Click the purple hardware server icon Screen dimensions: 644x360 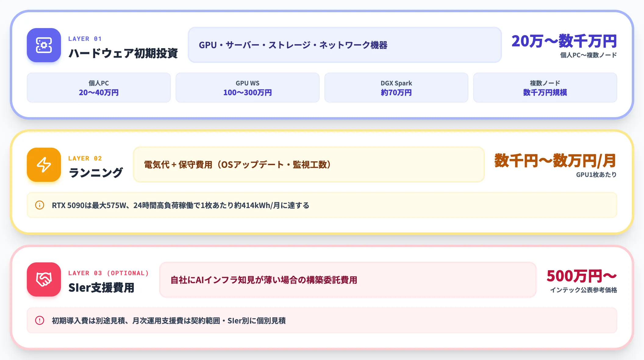pyautogui.click(x=44, y=45)
